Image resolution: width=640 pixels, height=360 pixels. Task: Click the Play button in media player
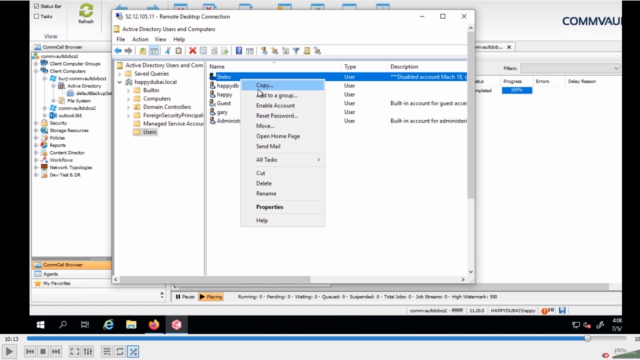pos(9,351)
